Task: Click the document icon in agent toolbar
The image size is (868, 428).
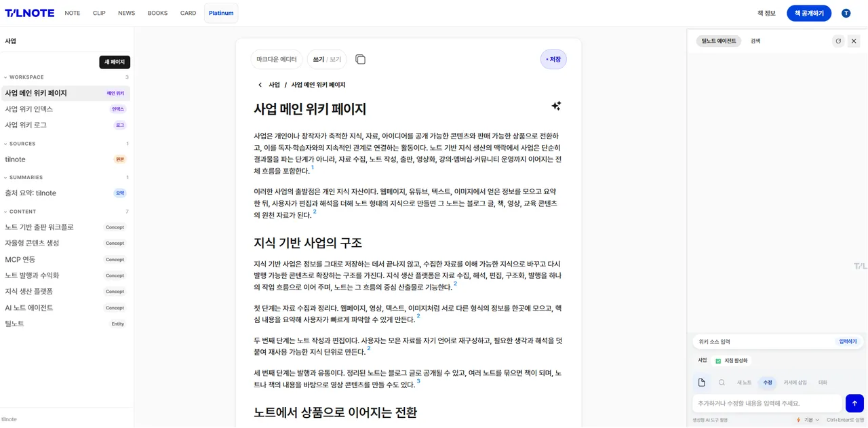Action: point(701,383)
